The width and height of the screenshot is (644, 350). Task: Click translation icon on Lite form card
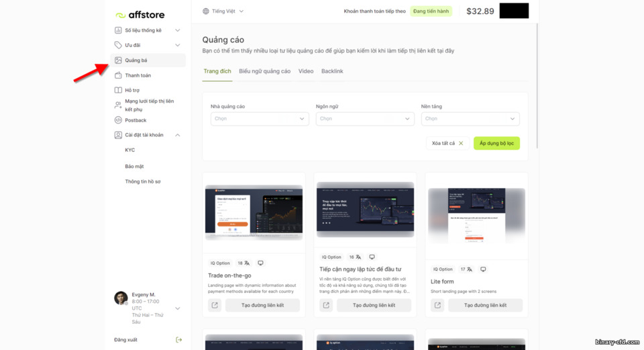(x=470, y=269)
